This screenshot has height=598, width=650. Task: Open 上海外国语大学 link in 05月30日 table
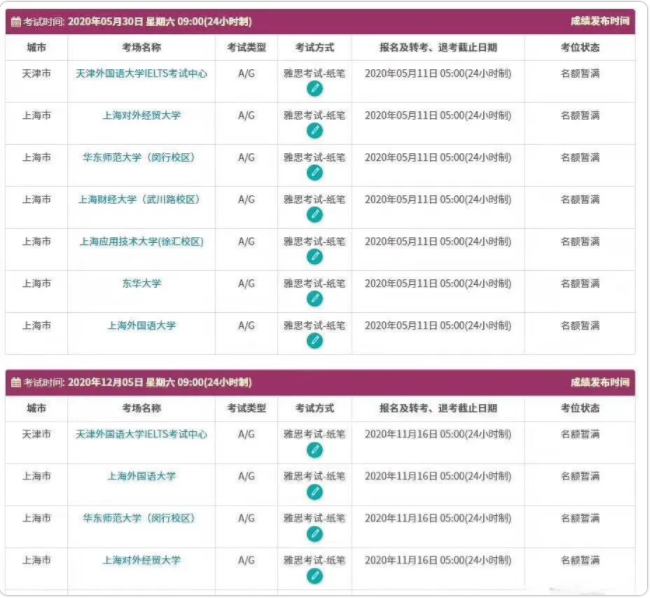tap(141, 326)
